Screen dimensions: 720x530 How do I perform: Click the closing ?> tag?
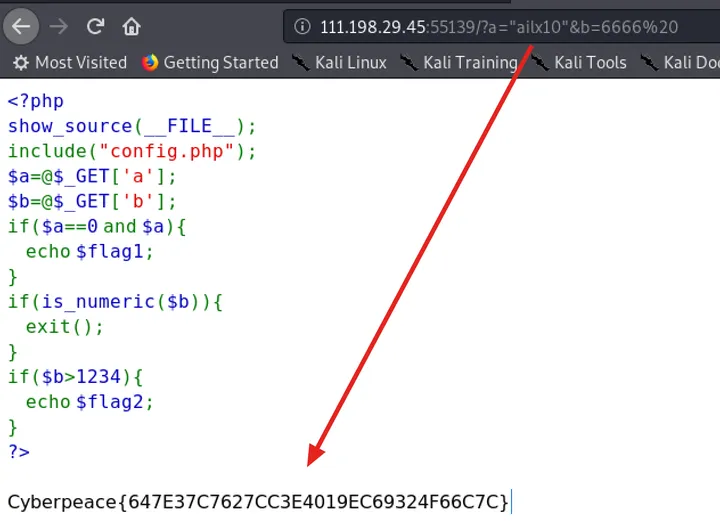click(x=19, y=452)
